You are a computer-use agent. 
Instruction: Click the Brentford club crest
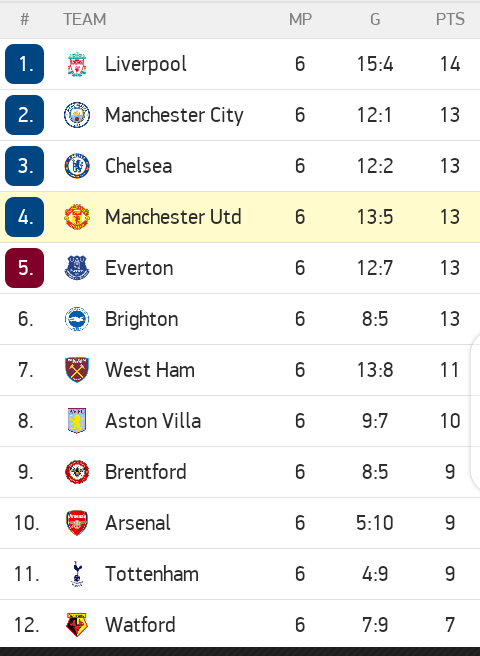[x=77, y=472]
